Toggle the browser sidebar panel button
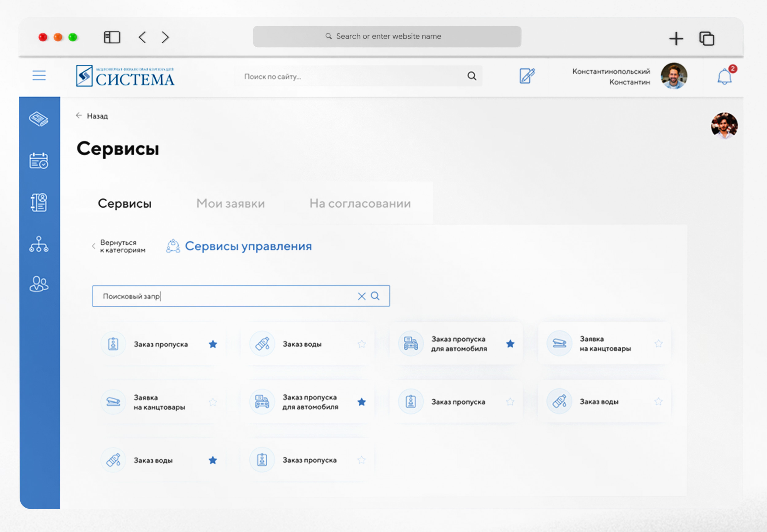Viewport: 767px width, 532px height. (x=112, y=37)
